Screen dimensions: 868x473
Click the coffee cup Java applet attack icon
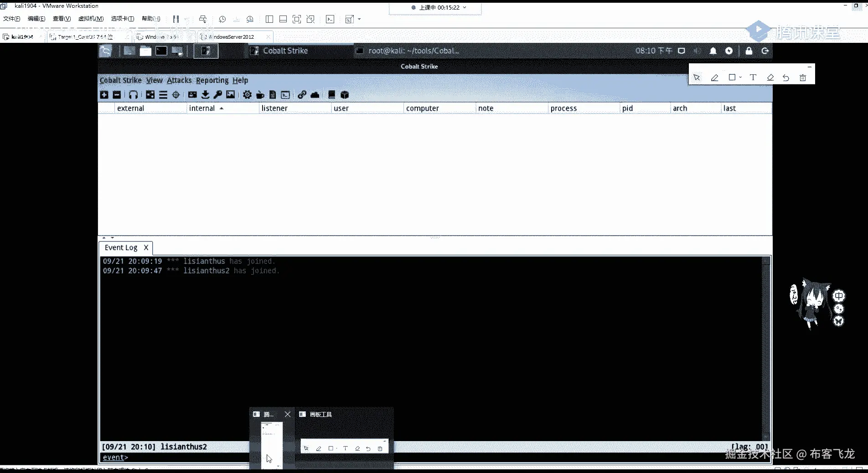(260, 95)
